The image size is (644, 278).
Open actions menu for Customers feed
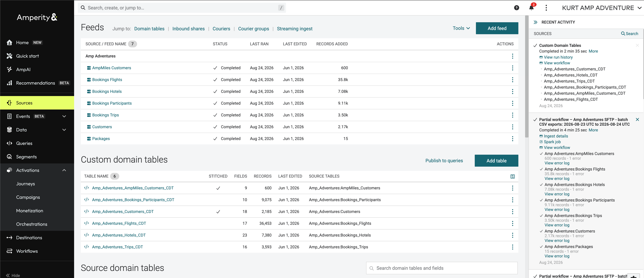pyautogui.click(x=512, y=127)
